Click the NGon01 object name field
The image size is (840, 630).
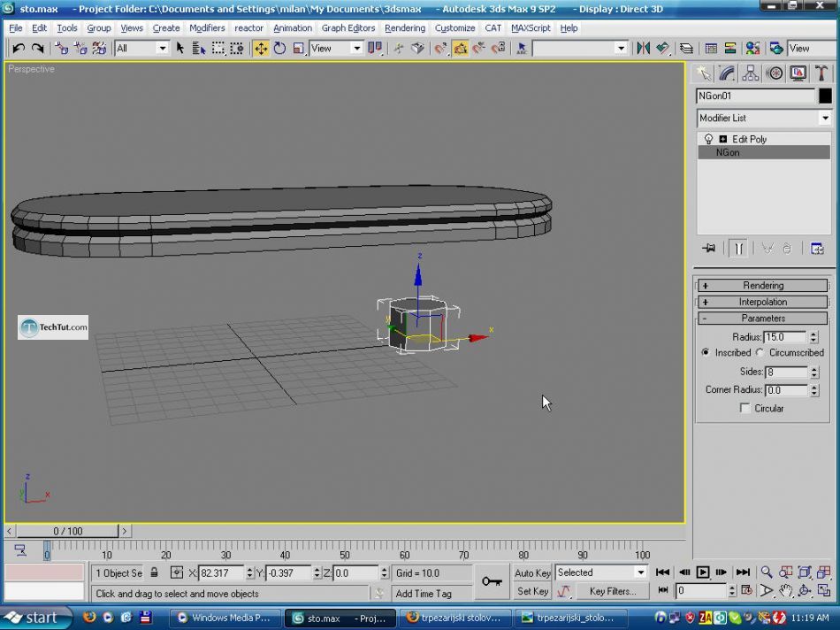tap(755, 96)
